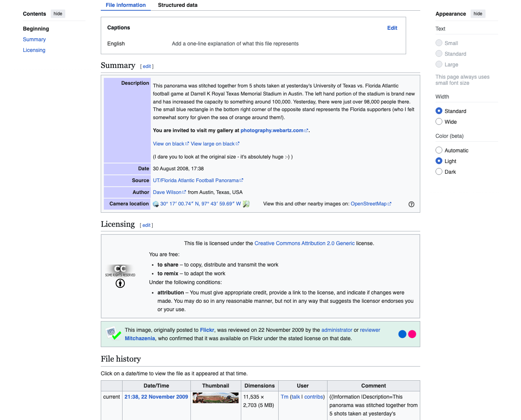Screen dimensions: 521x420
Task: Click the Flickr blue and pink dots logo
Action: (x=407, y=334)
